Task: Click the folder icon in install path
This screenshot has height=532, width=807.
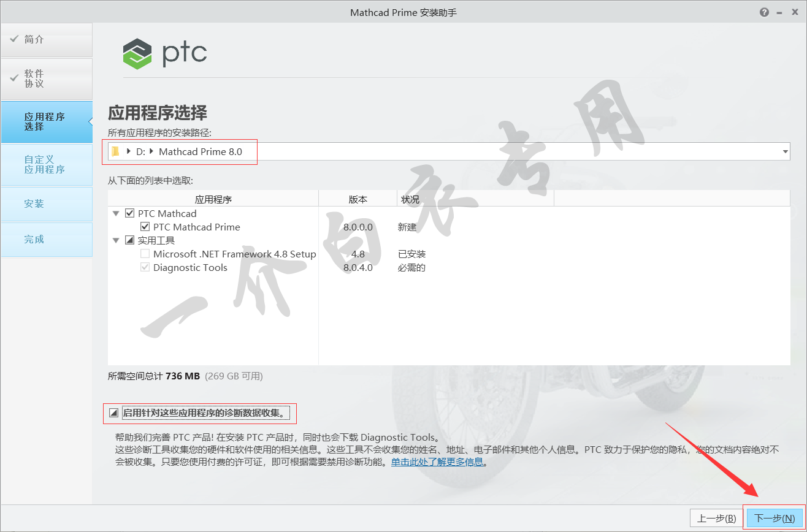Action: [x=115, y=151]
